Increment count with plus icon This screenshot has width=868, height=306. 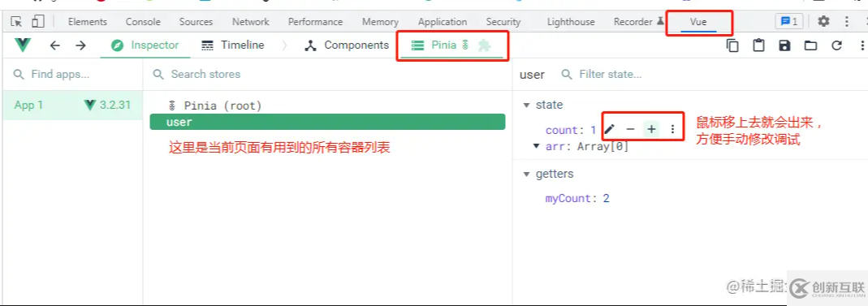651,129
